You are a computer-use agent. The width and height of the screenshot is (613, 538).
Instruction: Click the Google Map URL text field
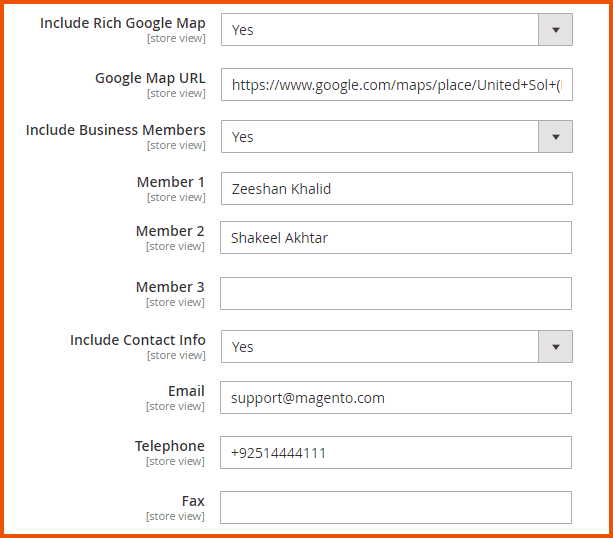[x=396, y=85]
